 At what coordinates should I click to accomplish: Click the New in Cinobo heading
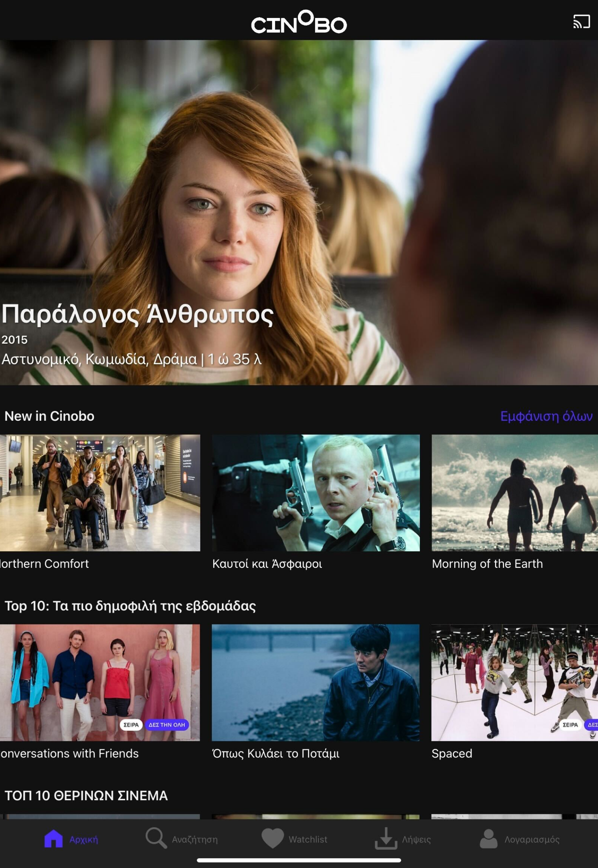49,416
